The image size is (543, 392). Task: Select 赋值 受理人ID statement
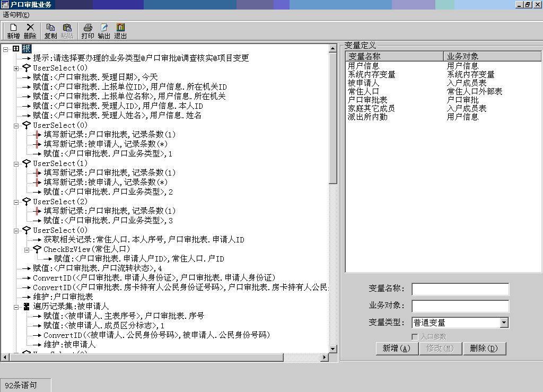pos(118,106)
